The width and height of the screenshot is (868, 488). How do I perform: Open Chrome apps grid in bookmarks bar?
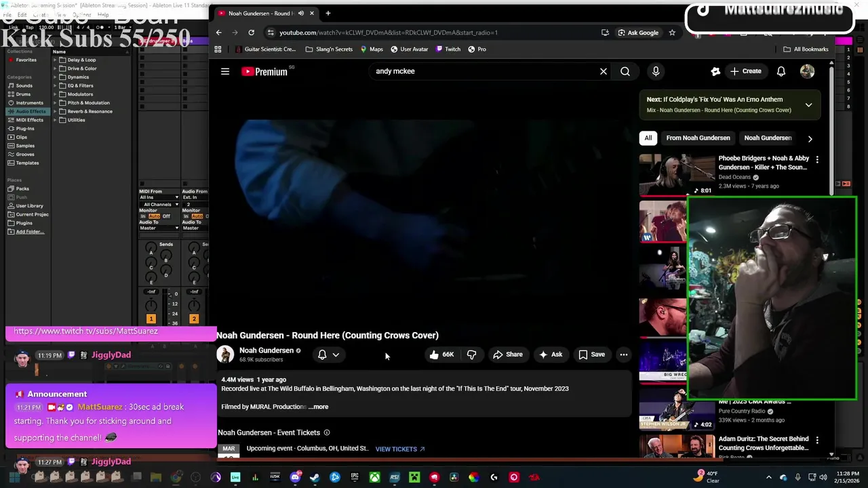coord(218,49)
